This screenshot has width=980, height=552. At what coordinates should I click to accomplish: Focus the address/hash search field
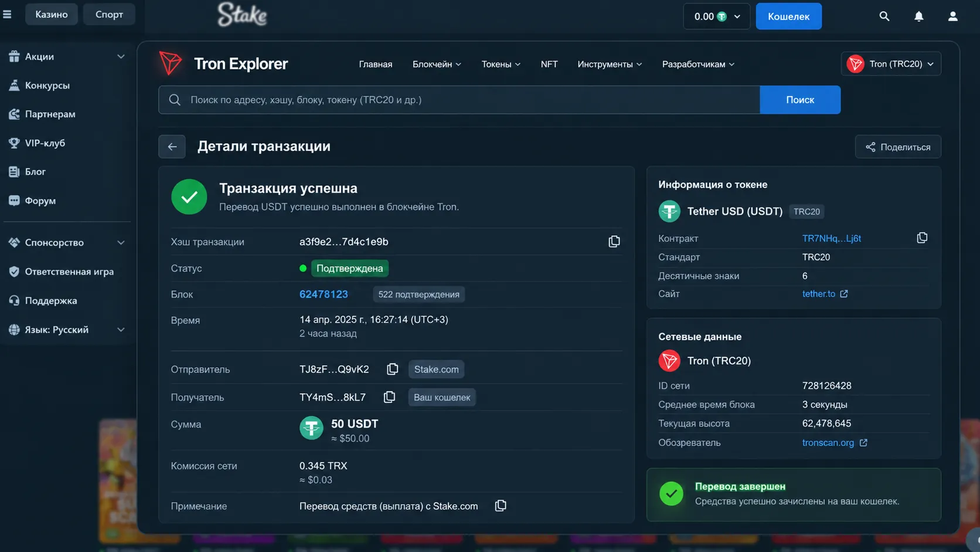click(459, 100)
